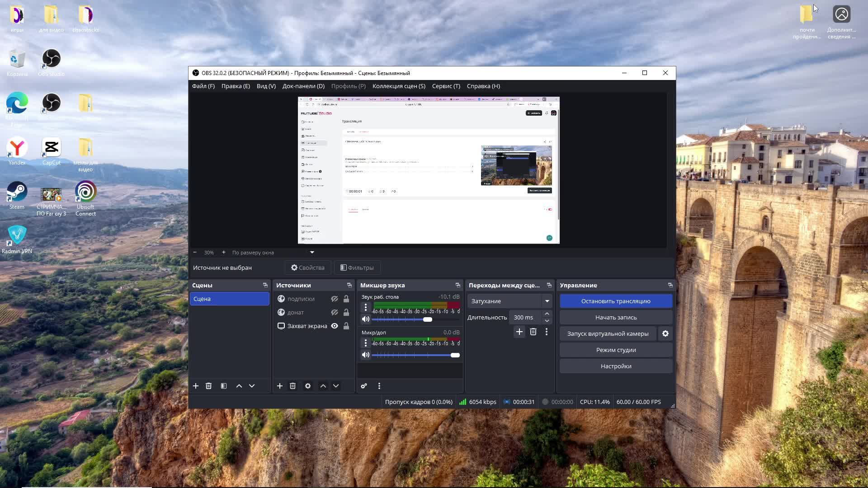Hide the Захват экрана source

click(x=335, y=326)
